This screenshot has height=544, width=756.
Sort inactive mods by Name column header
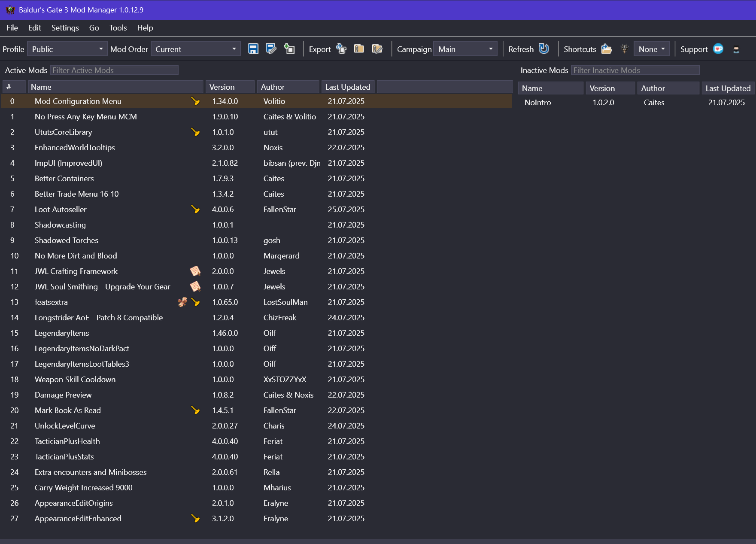tap(551, 88)
